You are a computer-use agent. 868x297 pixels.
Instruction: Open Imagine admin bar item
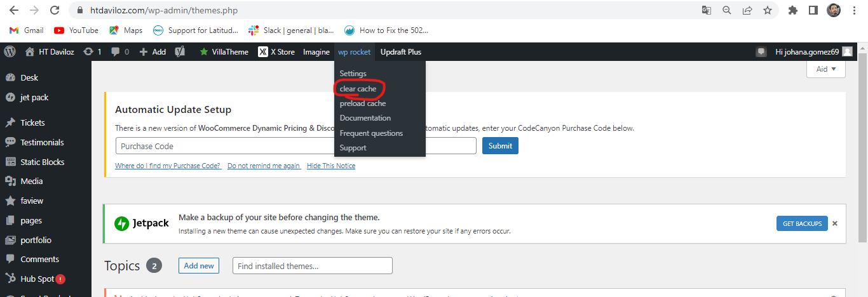point(316,52)
